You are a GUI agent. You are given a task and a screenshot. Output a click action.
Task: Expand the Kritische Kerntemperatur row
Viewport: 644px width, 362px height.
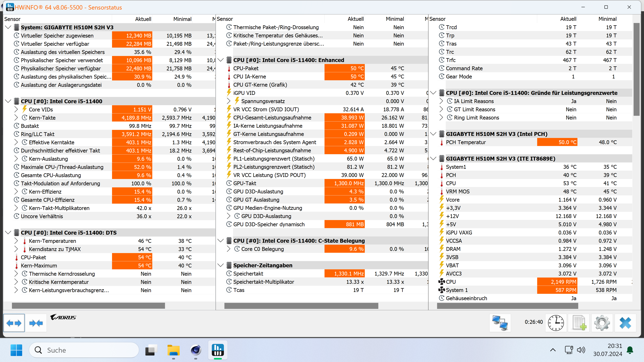[16, 282]
